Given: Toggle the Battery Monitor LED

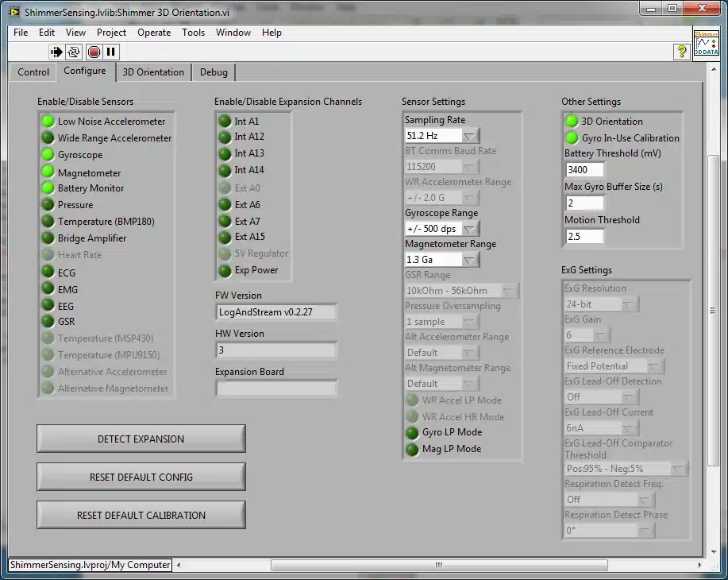Looking at the screenshot, I should (48, 188).
